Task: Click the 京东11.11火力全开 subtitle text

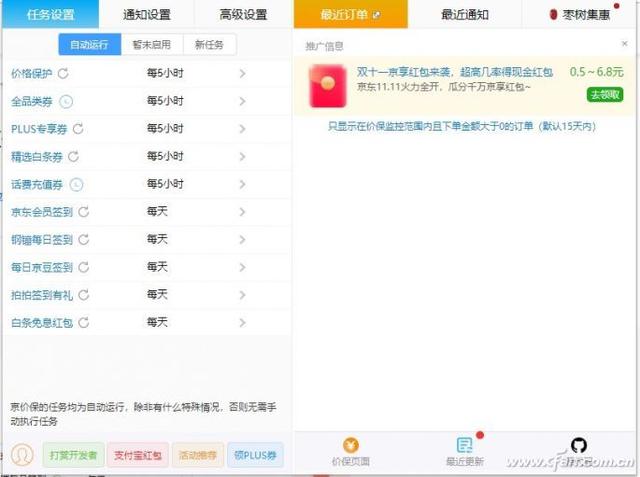Action: 444,87
